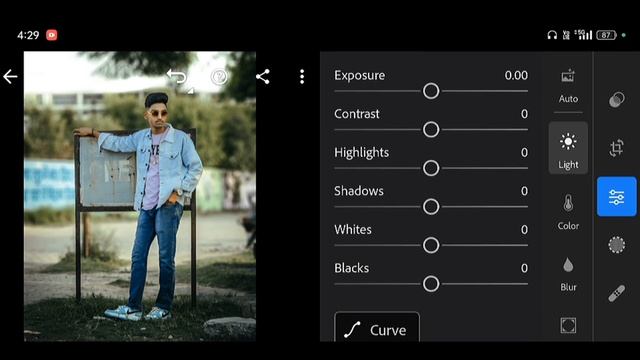
Task: Click the Highlights label
Action: (x=361, y=153)
